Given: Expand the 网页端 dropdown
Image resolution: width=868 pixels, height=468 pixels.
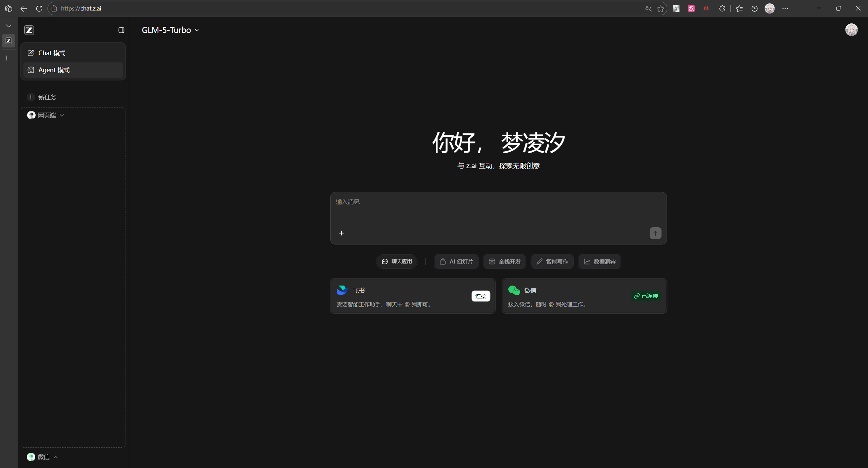Looking at the screenshot, I should [46, 115].
